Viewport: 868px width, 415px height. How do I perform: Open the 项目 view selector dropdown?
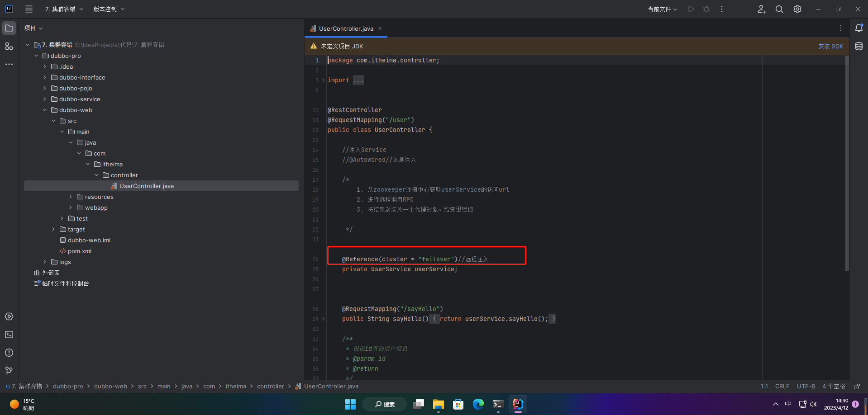click(33, 28)
